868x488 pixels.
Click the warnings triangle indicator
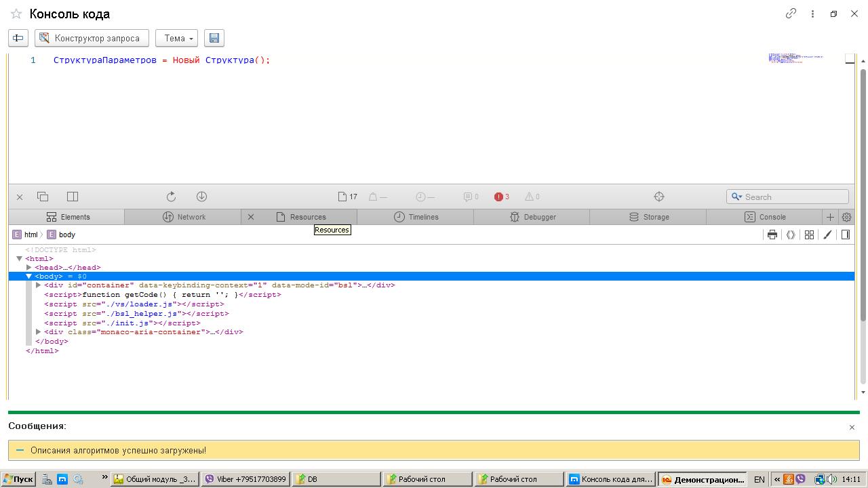(532, 197)
